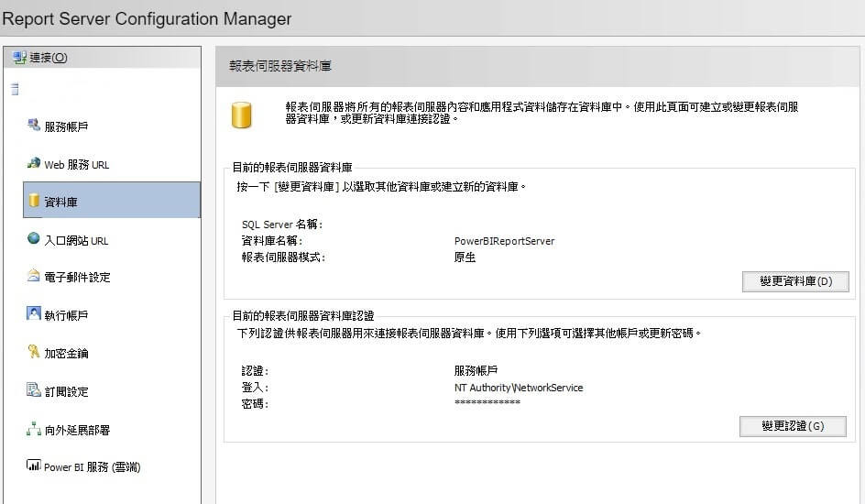Click the 執行帳戶 execution account icon
The height and width of the screenshot is (504, 865).
click(x=34, y=314)
